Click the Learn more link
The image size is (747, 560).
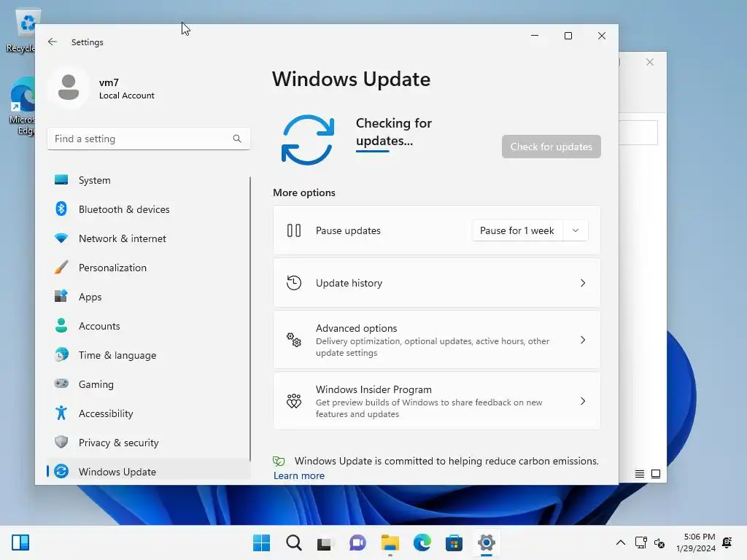pyautogui.click(x=298, y=475)
